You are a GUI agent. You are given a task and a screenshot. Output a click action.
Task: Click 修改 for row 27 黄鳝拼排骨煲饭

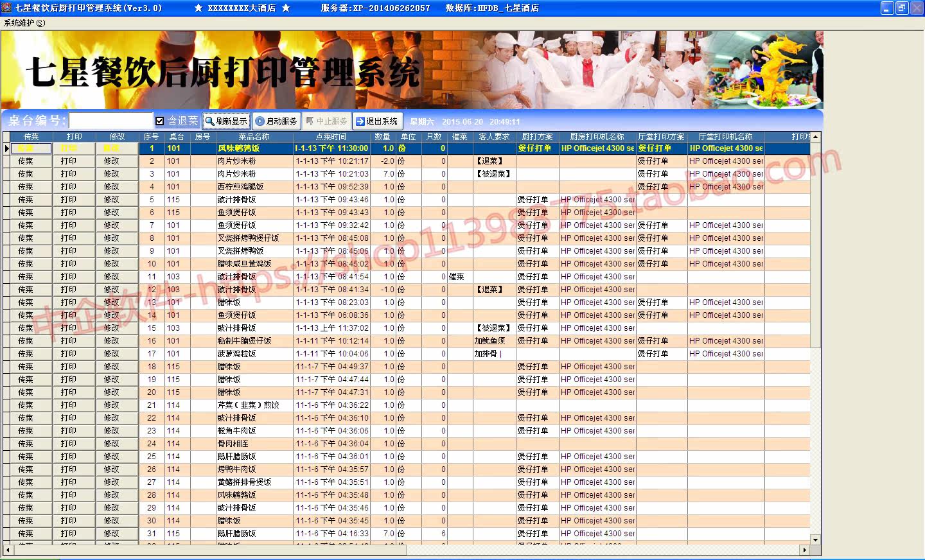point(117,482)
